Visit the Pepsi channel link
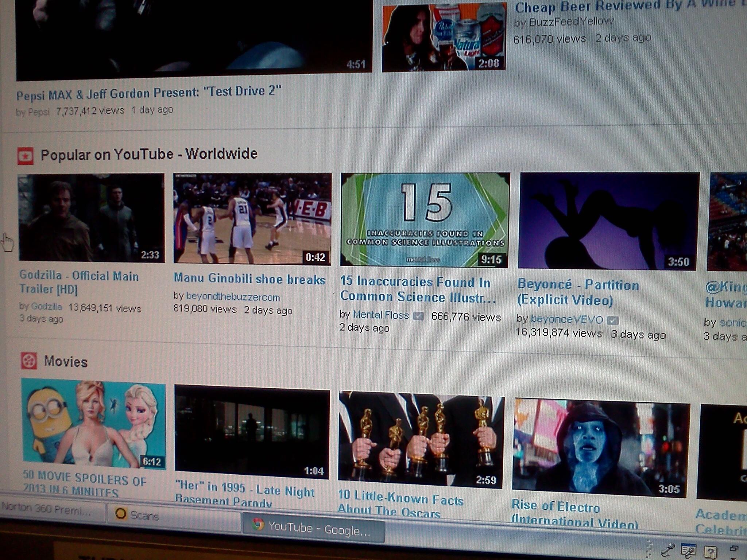Image resolution: width=747 pixels, height=560 pixels. point(38,112)
